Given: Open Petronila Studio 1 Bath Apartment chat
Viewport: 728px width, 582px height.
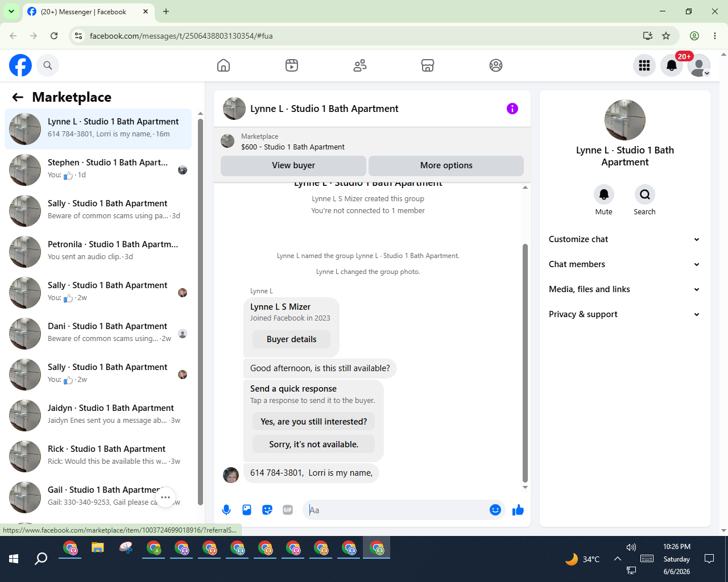Looking at the screenshot, I should [x=98, y=252].
